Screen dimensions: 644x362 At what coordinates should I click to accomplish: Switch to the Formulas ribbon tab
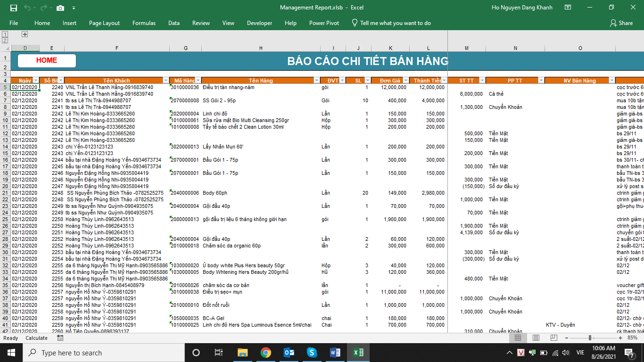144,23
